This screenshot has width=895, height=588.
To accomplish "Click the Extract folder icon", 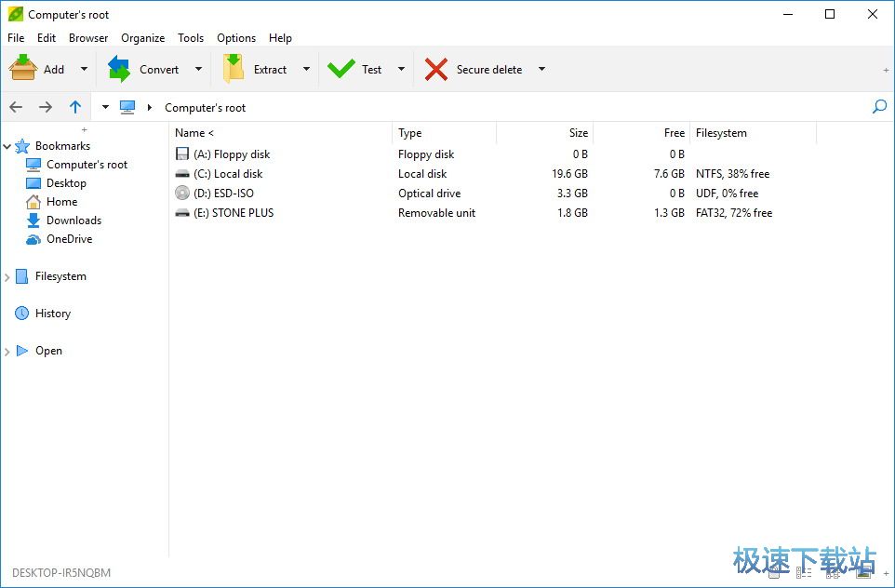I will pyautogui.click(x=234, y=69).
